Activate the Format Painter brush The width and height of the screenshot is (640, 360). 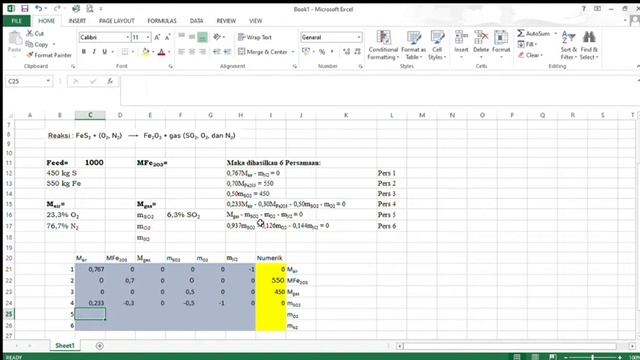(x=49, y=55)
